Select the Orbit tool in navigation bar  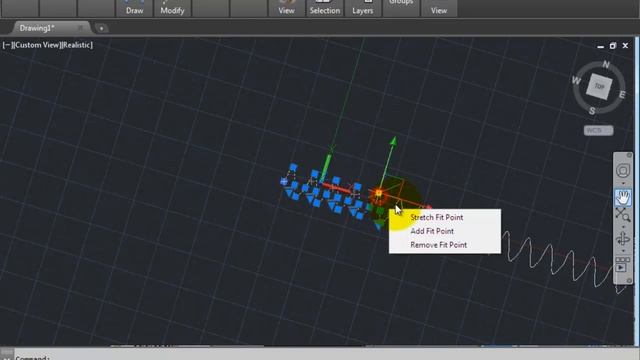pyautogui.click(x=623, y=239)
